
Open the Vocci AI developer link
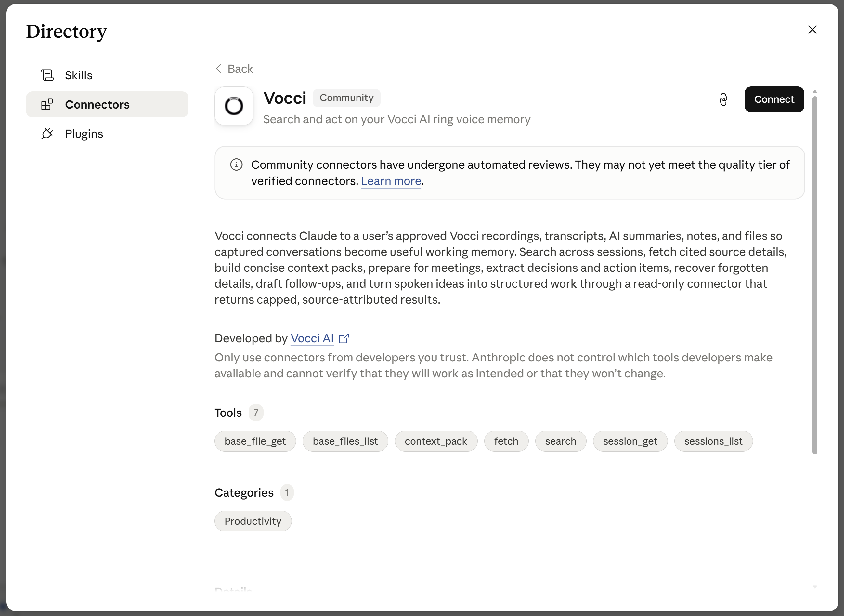[312, 338]
